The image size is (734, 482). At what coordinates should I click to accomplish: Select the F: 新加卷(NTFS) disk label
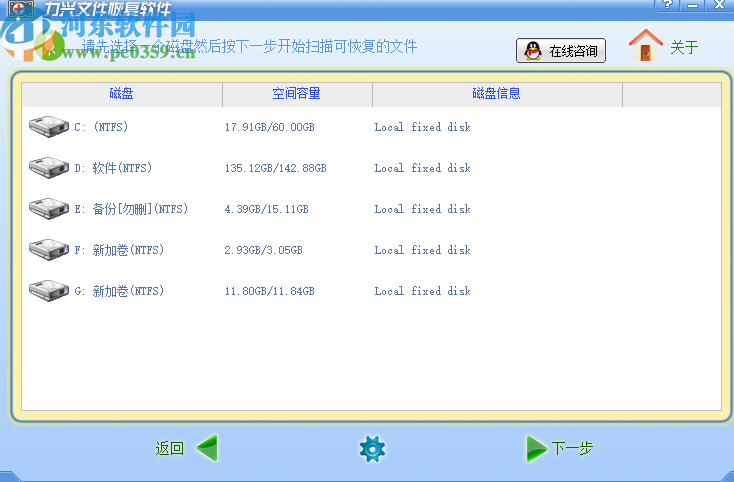coord(119,250)
